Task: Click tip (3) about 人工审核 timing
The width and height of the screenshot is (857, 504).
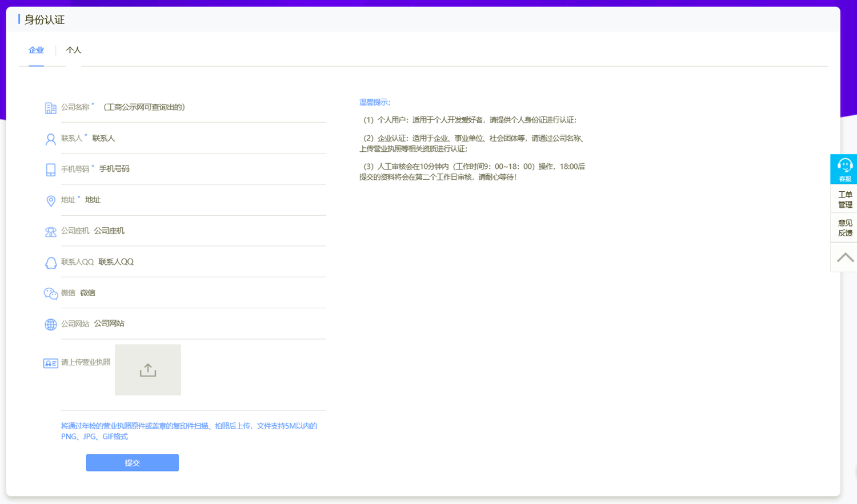Action: [472, 172]
